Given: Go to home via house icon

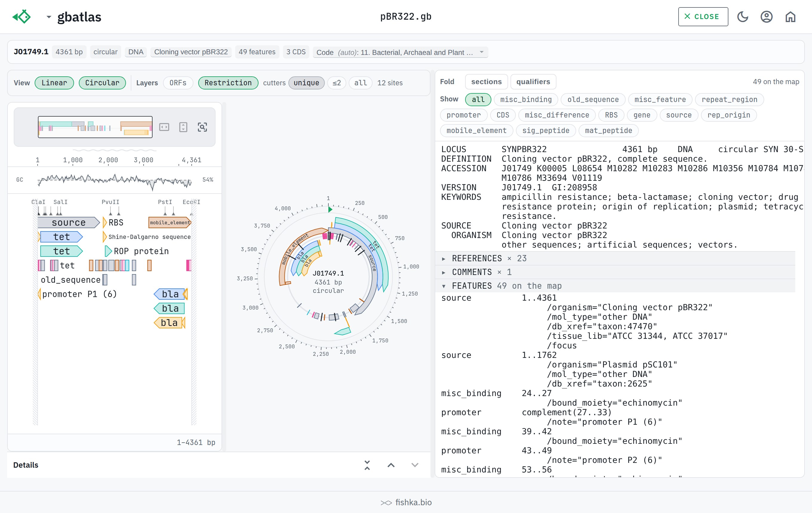Looking at the screenshot, I should coord(791,16).
